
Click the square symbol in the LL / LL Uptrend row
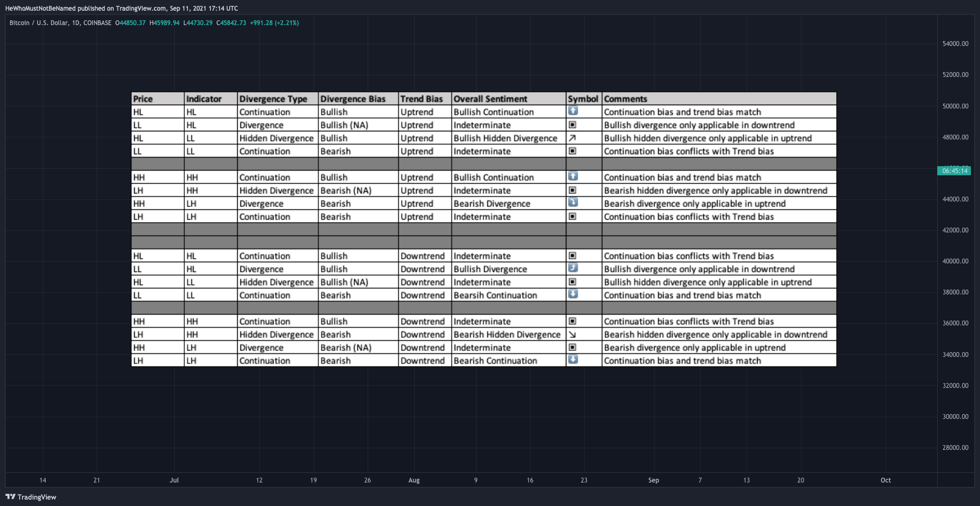pos(572,151)
